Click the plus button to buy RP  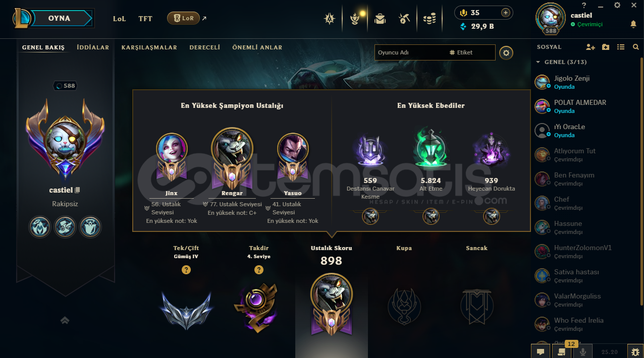tap(505, 13)
